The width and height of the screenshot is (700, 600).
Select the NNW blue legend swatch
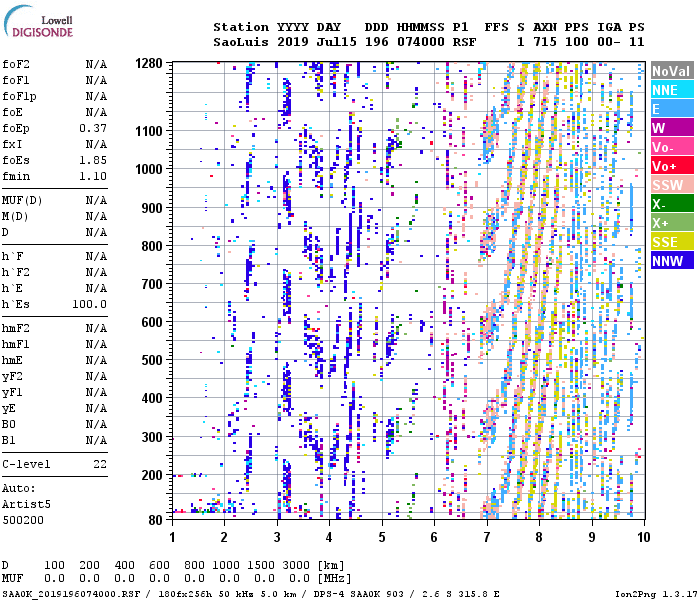672,260
